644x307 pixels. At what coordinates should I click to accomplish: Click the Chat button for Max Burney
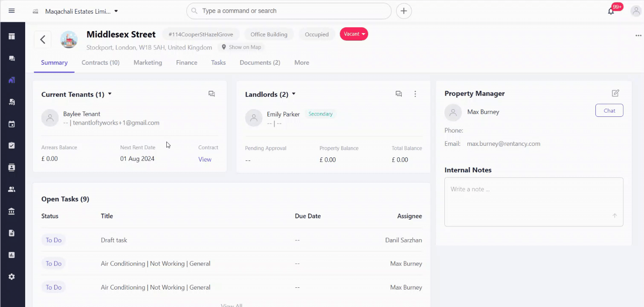pyautogui.click(x=609, y=110)
